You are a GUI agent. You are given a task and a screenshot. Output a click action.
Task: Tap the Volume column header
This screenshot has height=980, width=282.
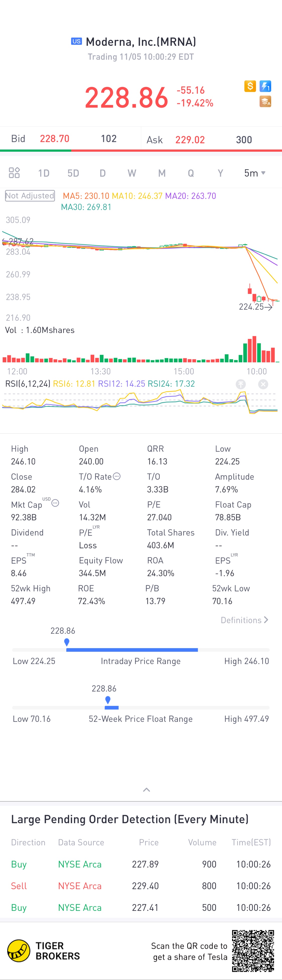[x=202, y=842]
